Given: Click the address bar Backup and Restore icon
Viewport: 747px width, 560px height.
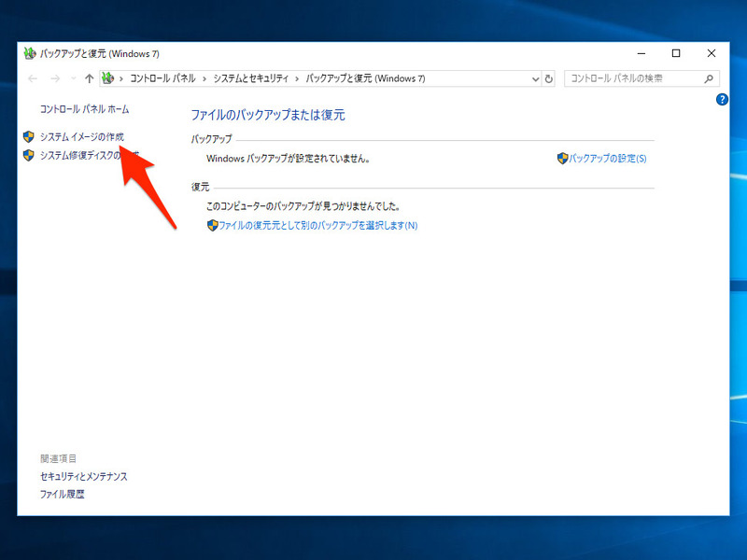Looking at the screenshot, I should [108, 78].
